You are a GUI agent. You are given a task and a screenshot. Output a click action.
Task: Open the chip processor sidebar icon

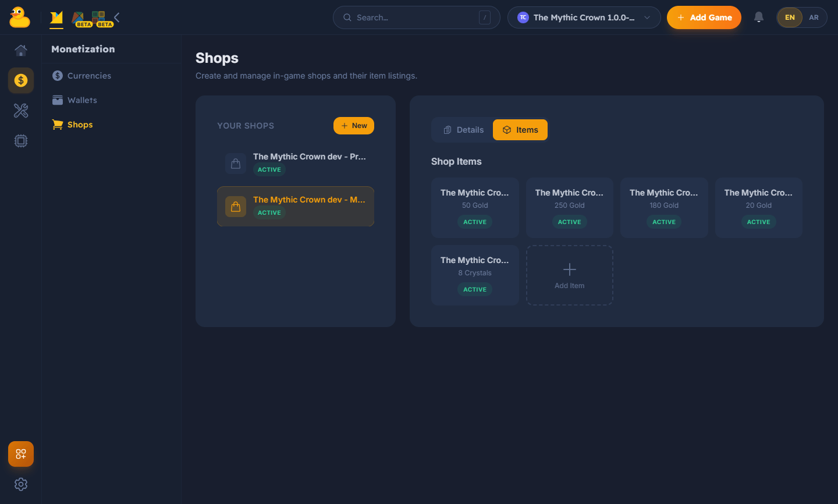pos(21,141)
